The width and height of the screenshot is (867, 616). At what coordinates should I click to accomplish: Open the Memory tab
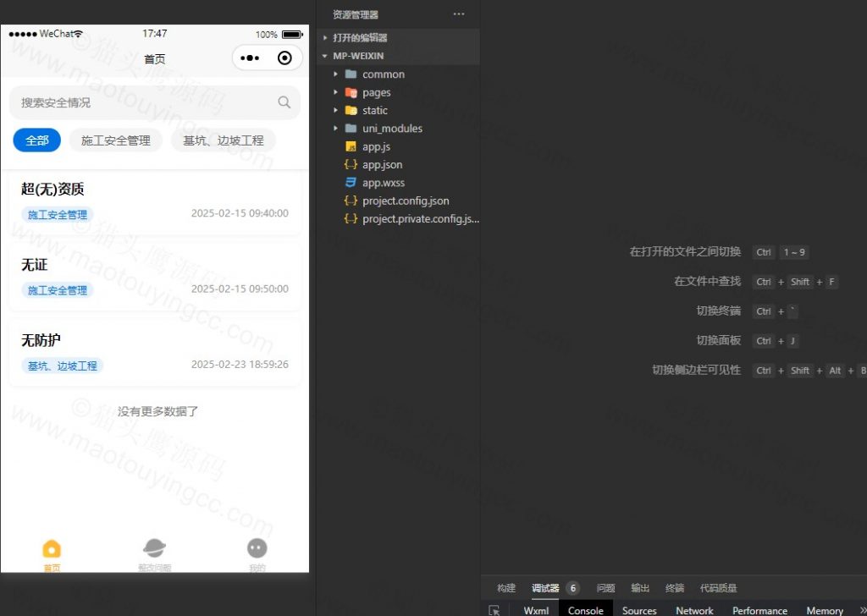(825, 610)
